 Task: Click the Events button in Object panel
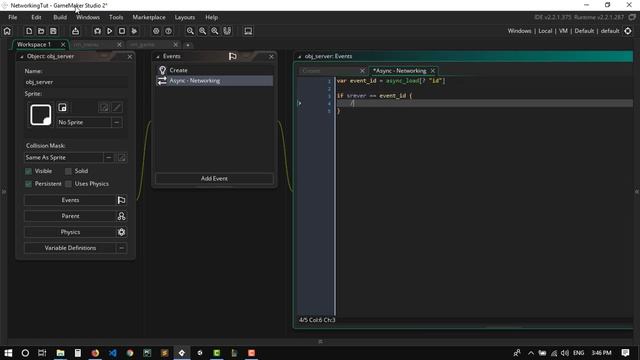(x=70, y=200)
